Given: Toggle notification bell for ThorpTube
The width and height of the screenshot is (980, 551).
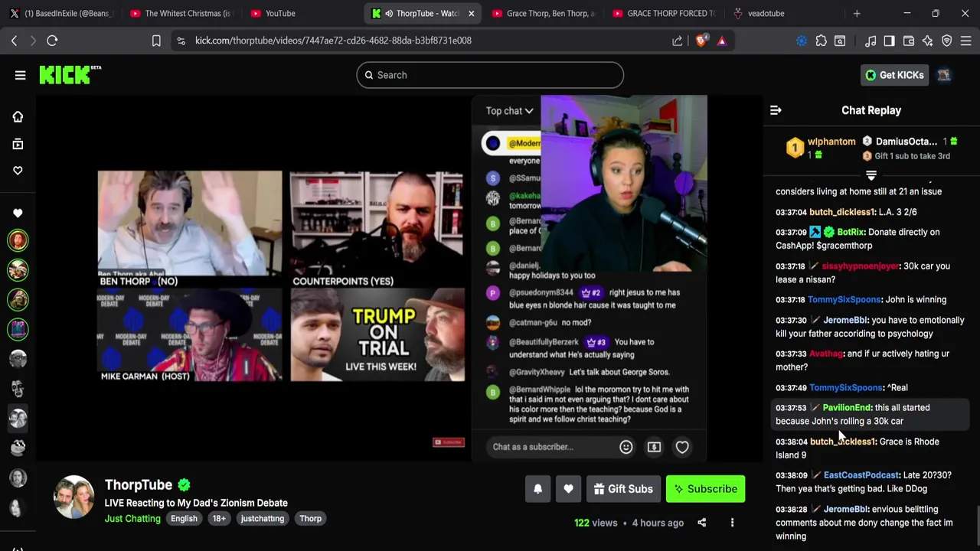Looking at the screenshot, I should [537, 489].
